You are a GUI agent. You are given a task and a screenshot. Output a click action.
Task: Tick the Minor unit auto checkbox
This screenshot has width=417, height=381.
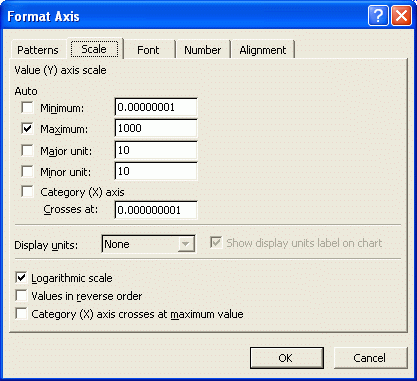click(x=27, y=171)
